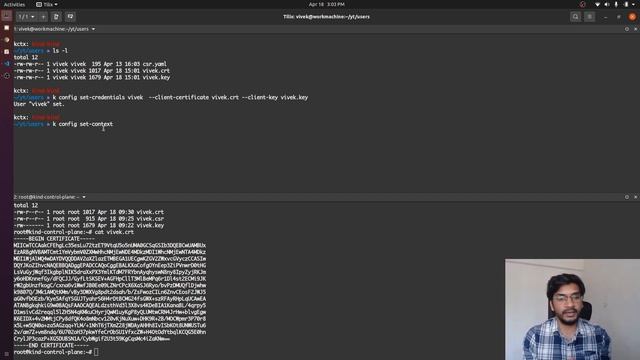Screen dimensions: 640x360
Task: Click the 'cat vivek.crt' command line
Action: click(x=114, y=232)
